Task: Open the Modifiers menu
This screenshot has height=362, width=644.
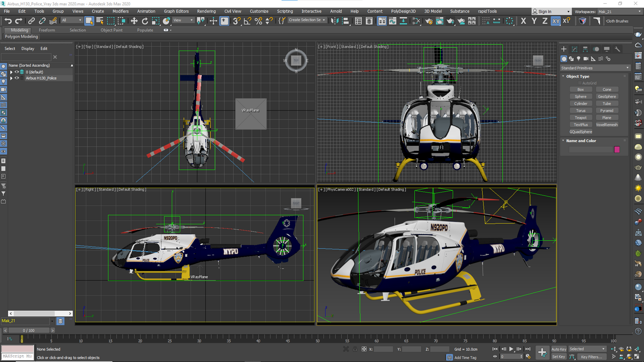Action: point(120,11)
